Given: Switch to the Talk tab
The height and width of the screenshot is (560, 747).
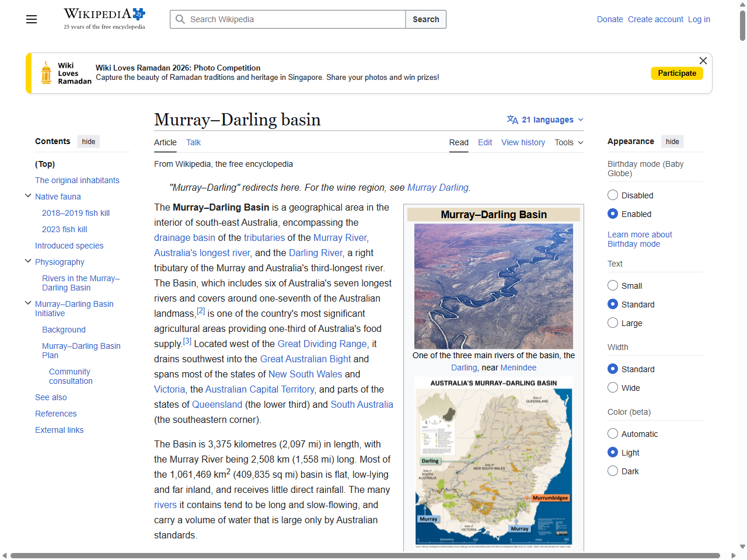Looking at the screenshot, I should point(193,142).
